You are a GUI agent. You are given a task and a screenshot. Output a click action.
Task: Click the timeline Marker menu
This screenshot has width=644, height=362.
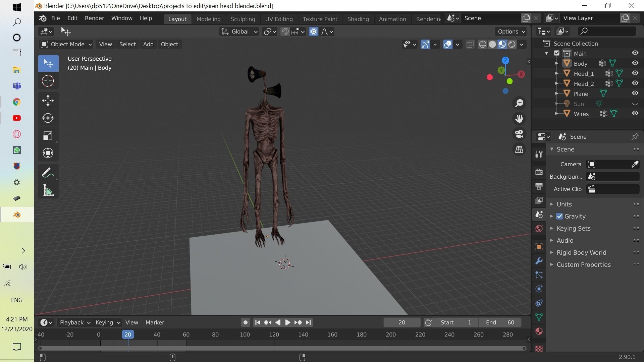[155, 322]
